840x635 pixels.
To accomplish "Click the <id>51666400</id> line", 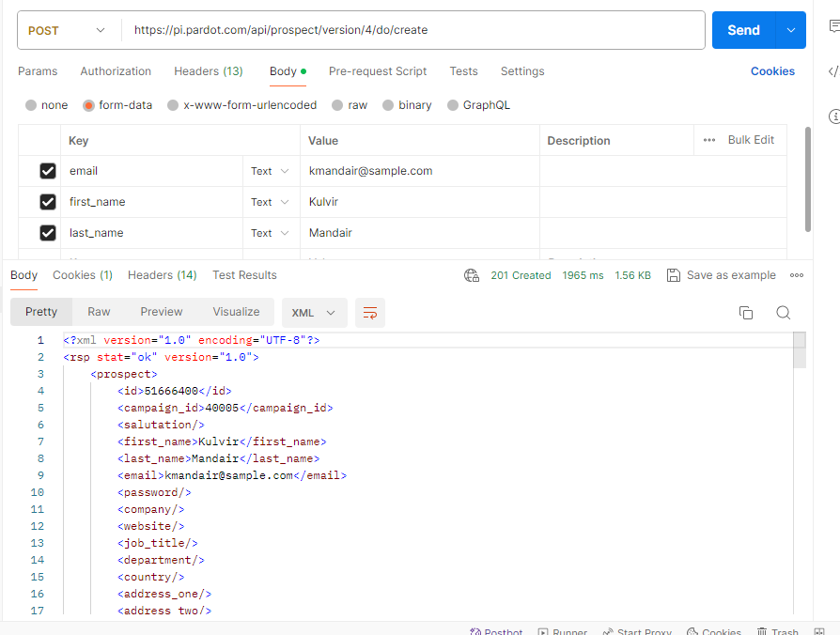I will tap(175, 391).
